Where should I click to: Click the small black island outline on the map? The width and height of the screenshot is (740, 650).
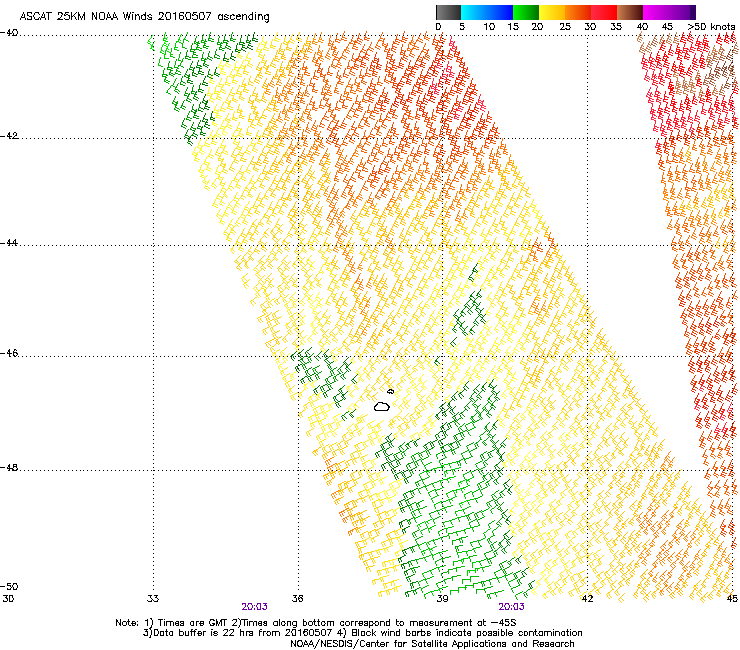(390, 391)
